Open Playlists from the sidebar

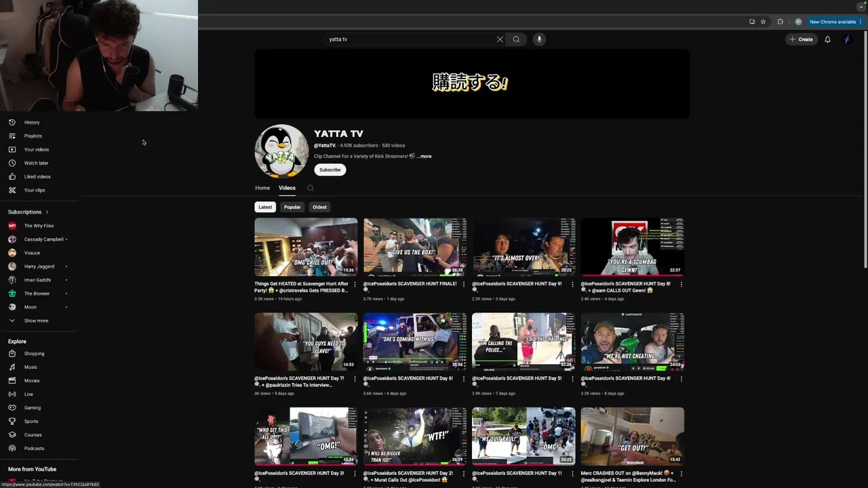tap(33, 136)
